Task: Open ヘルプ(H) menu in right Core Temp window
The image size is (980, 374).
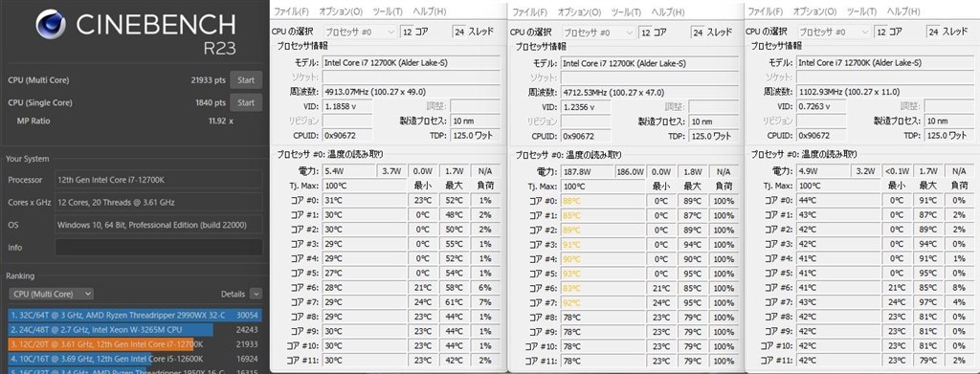Action: pyautogui.click(x=903, y=11)
